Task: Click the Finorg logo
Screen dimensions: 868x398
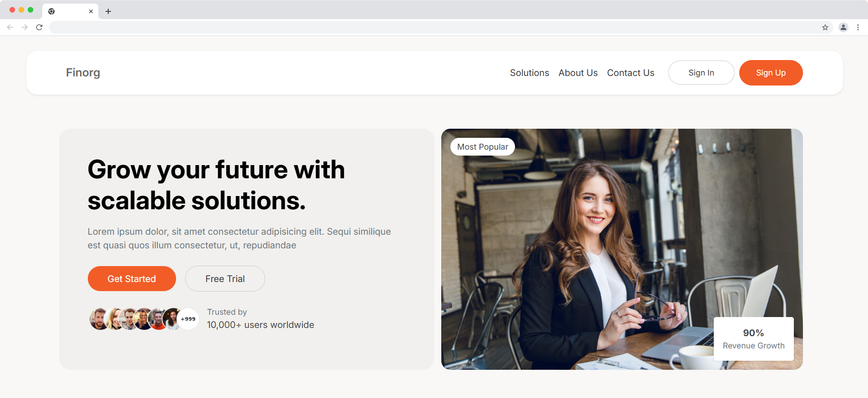Action: (x=83, y=73)
